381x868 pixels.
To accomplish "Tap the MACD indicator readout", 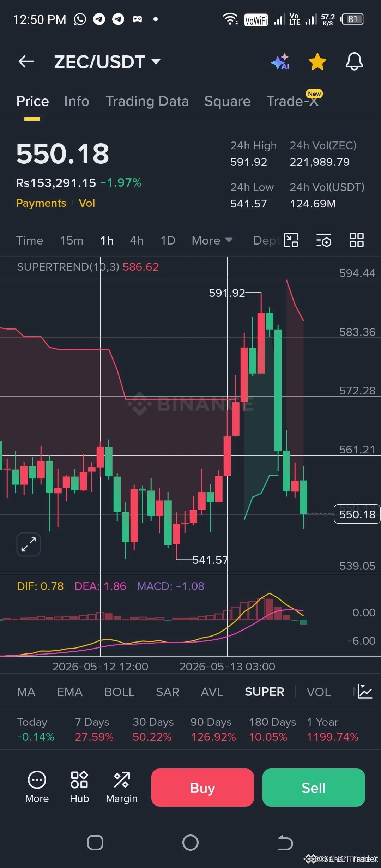I will click(170, 586).
